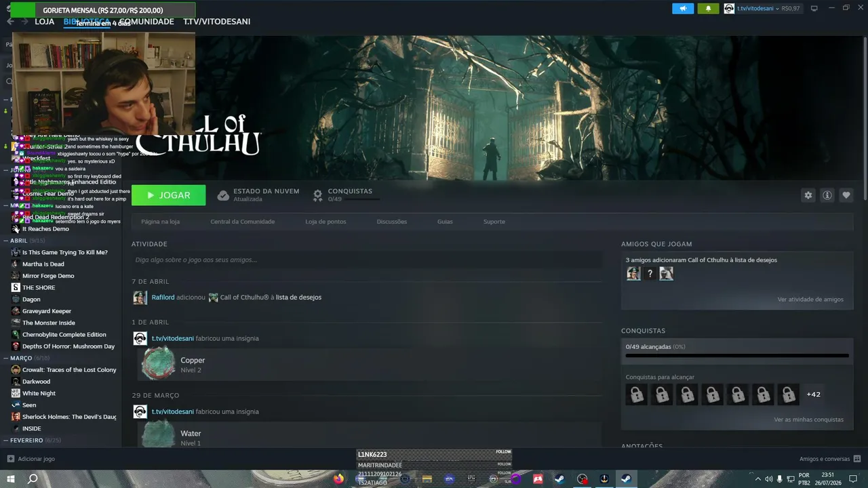
Task: Select INSIDE in the library list
Action: pos(32,429)
